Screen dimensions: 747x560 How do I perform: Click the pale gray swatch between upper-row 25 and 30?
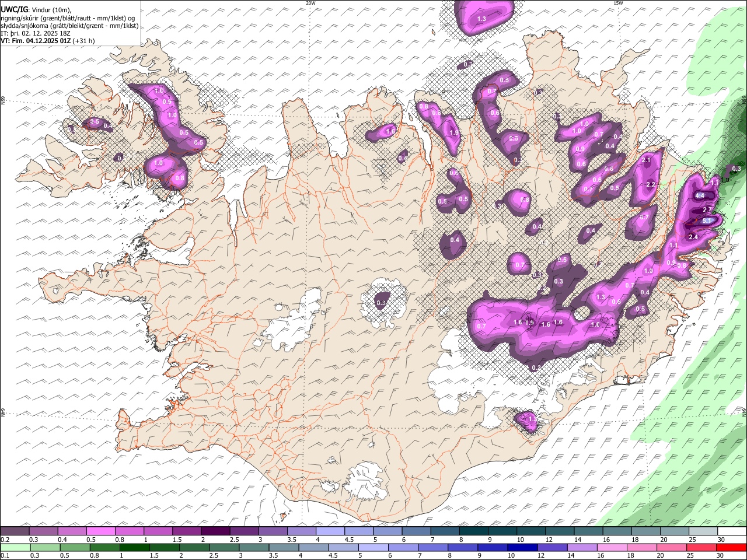703,531
